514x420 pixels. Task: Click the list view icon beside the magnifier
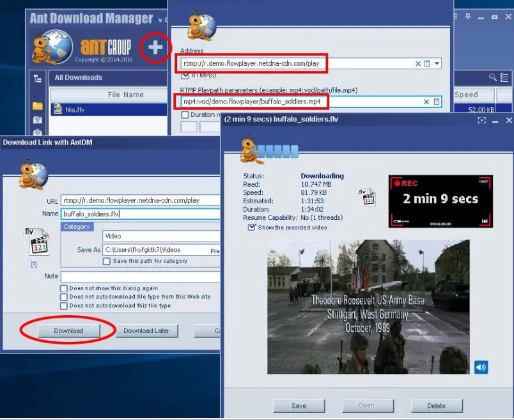(x=504, y=77)
